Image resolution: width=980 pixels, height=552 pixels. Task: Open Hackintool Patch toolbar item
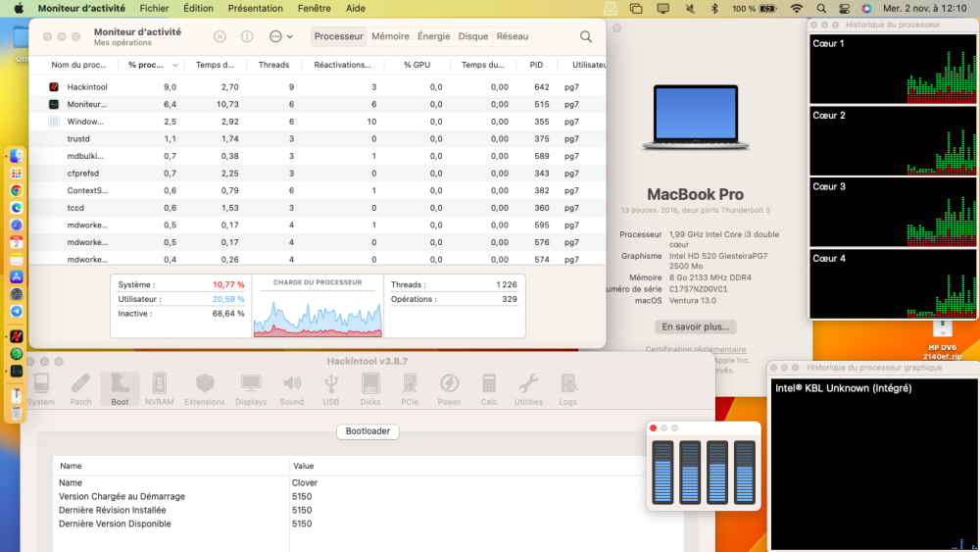coord(80,389)
